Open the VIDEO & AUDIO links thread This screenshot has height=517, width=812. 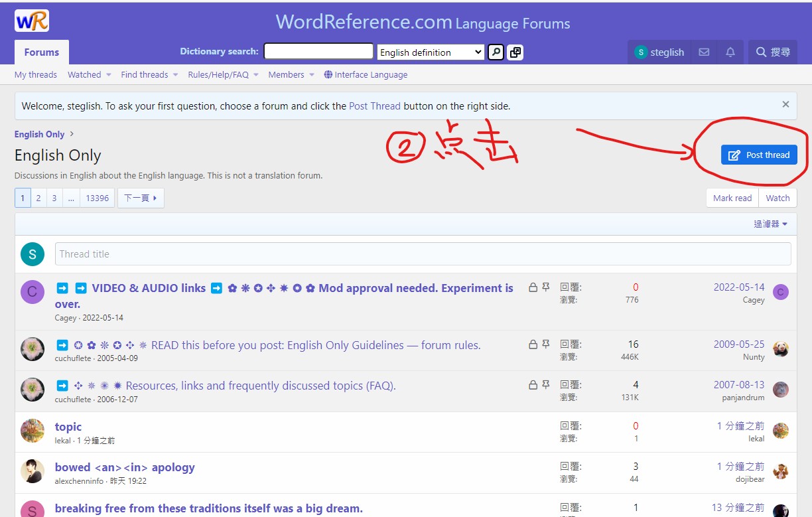pyautogui.click(x=284, y=296)
